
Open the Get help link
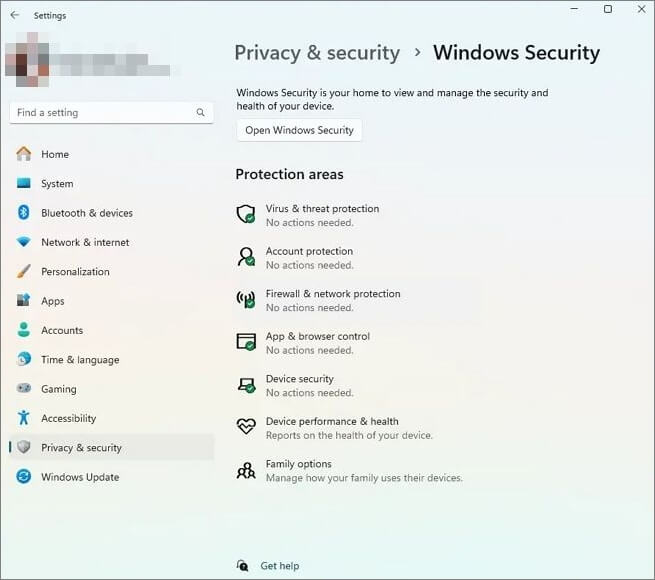[x=279, y=566]
